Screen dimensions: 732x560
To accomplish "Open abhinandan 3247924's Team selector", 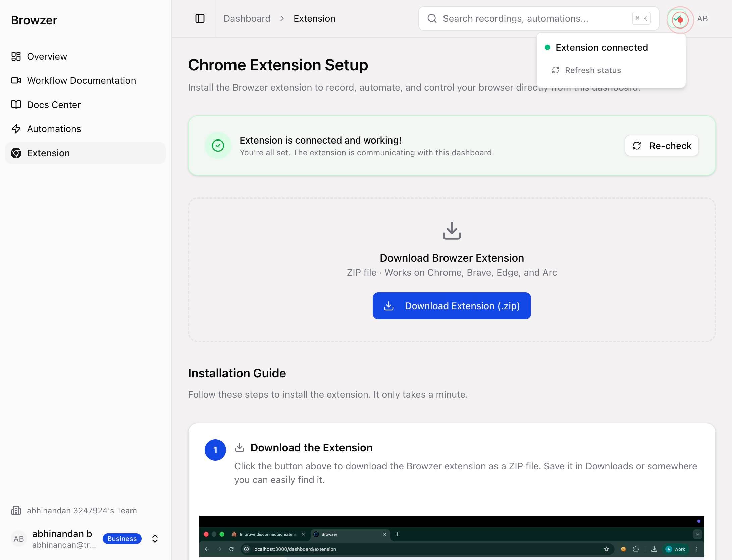I will point(74,511).
